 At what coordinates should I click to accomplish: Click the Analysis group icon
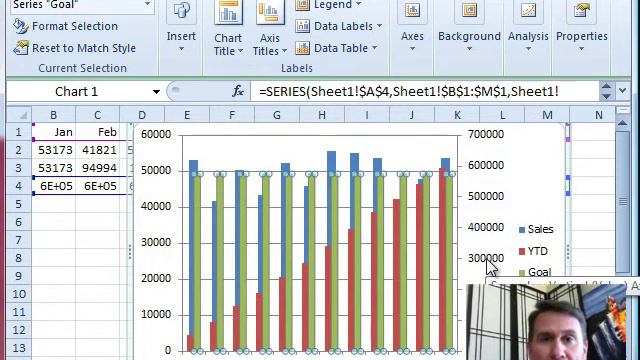click(x=528, y=11)
